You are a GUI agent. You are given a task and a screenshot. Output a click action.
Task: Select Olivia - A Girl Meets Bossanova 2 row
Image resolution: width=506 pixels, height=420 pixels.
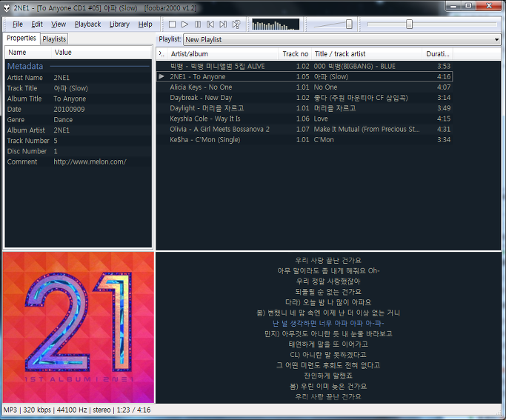pyautogui.click(x=304, y=129)
